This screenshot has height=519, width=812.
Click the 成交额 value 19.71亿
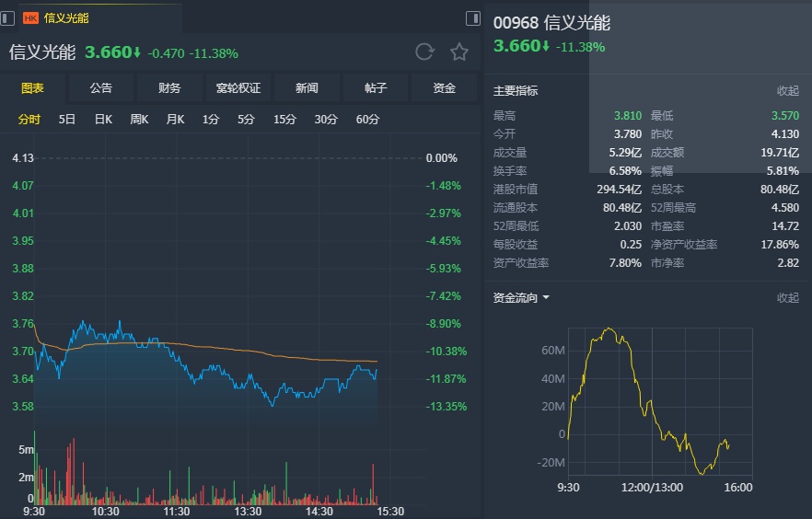[x=780, y=153]
